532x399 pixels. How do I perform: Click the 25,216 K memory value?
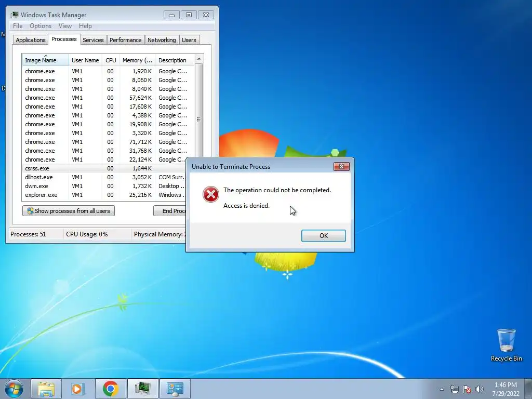point(140,195)
